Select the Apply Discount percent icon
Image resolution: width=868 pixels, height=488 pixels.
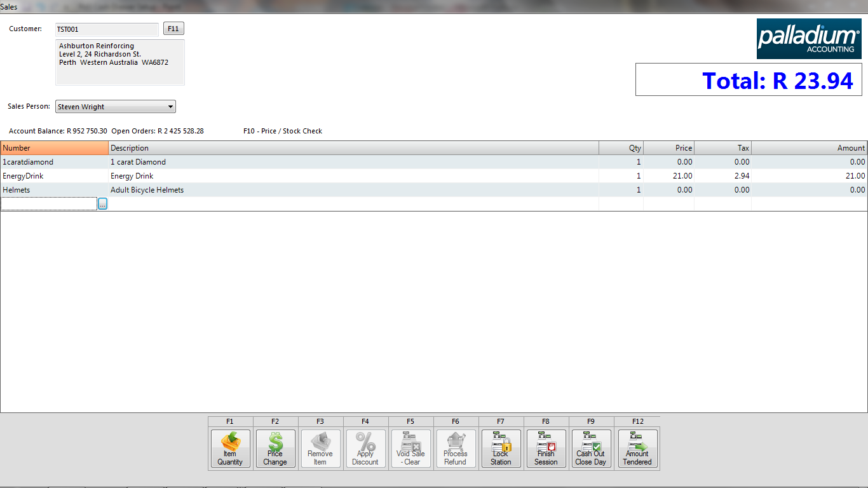tap(365, 449)
